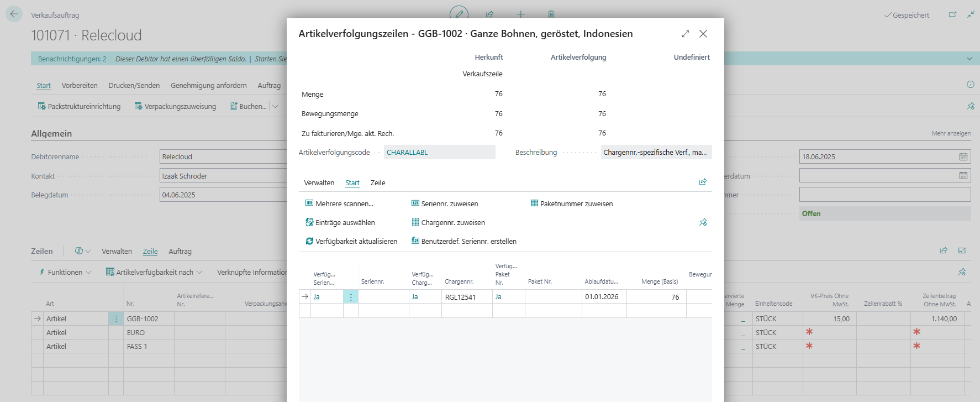The image size is (980, 402).
Task: Click the Chargennr. field with RGL12541
Action: [467, 297]
